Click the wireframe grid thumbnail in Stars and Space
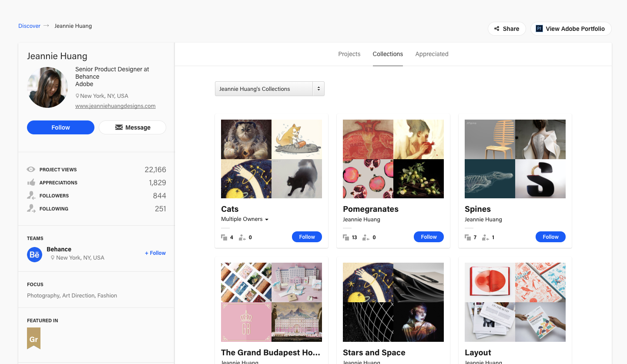627x364 pixels. [368, 322]
